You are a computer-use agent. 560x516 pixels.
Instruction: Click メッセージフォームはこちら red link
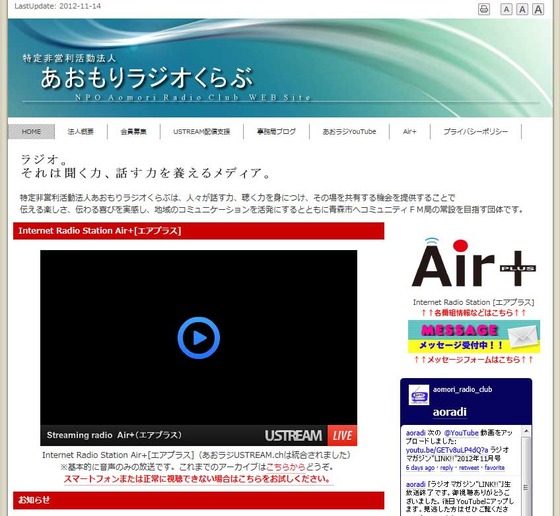(x=474, y=359)
